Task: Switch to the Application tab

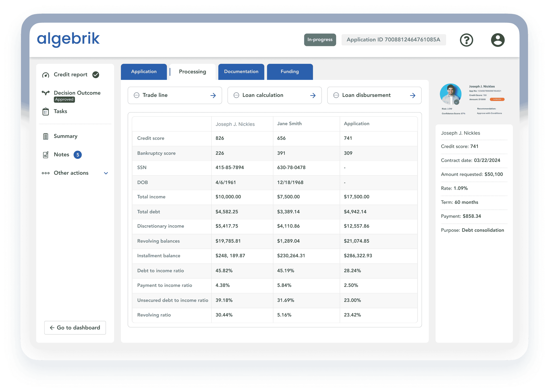Action: click(144, 72)
